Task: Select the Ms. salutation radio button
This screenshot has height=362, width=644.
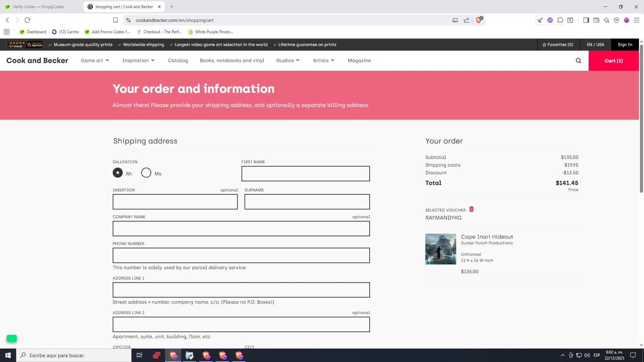Action: pos(146,173)
